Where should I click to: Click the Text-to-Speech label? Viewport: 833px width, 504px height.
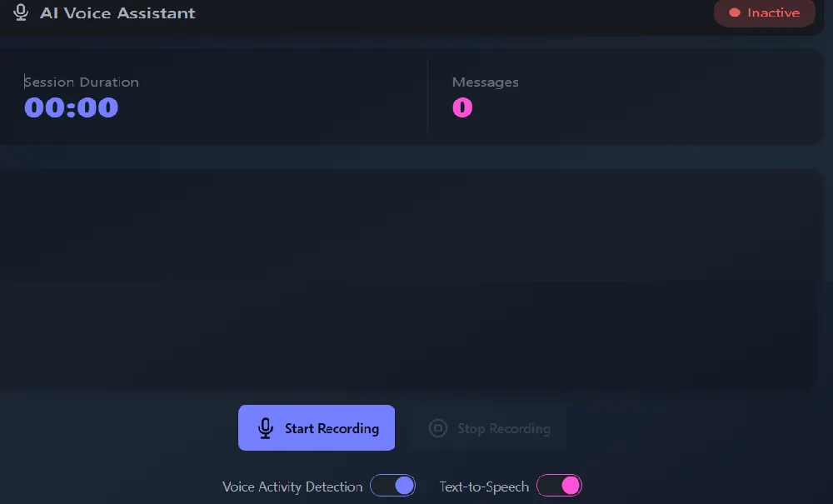click(484, 487)
